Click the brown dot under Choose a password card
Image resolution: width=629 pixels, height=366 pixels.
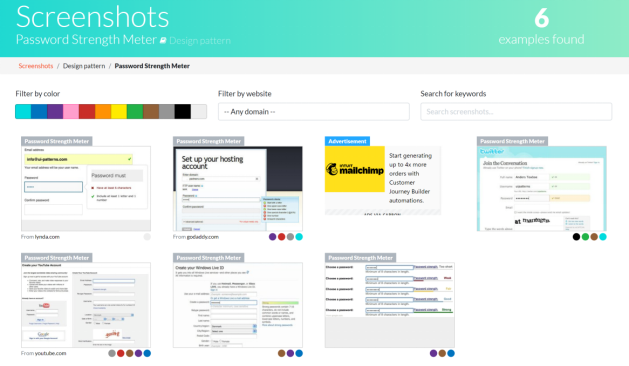[442, 353]
